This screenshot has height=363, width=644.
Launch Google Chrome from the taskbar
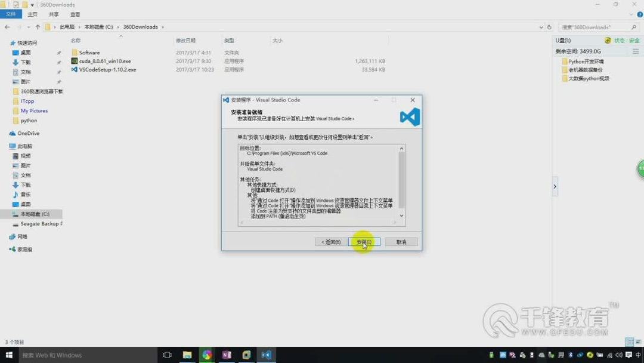click(x=208, y=355)
